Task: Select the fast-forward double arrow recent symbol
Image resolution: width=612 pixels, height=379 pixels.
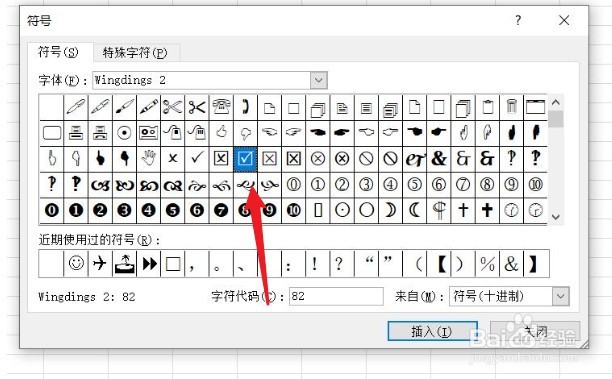Action: 149,263
